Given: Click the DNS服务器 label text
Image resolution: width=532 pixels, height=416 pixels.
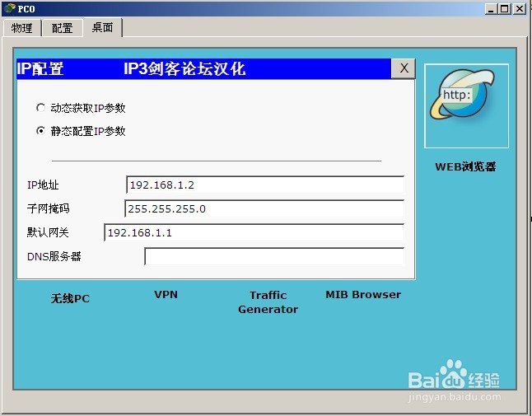Looking at the screenshot, I should pos(54,256).
